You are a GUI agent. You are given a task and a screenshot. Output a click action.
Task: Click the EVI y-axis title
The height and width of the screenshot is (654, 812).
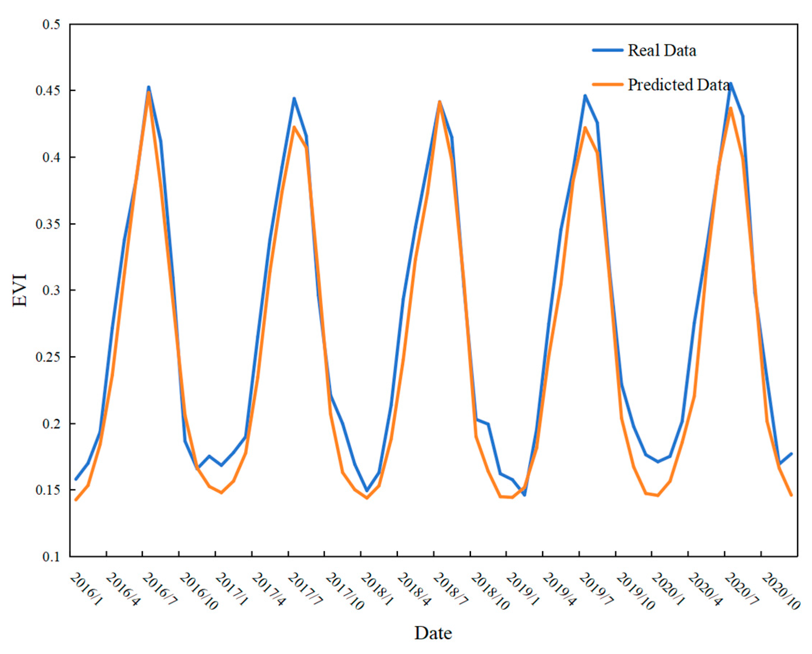[20, 290]
